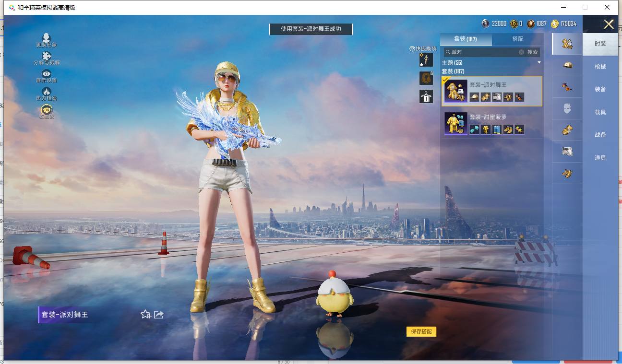The width and height of the screenshot is (622, 364).
Task: Close the wardrobe with the X icon
Action: coord(609,24)
